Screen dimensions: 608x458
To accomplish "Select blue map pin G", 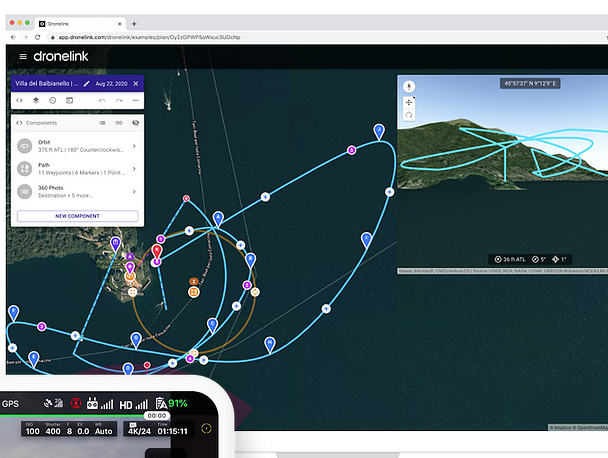I will click(136, 340).
